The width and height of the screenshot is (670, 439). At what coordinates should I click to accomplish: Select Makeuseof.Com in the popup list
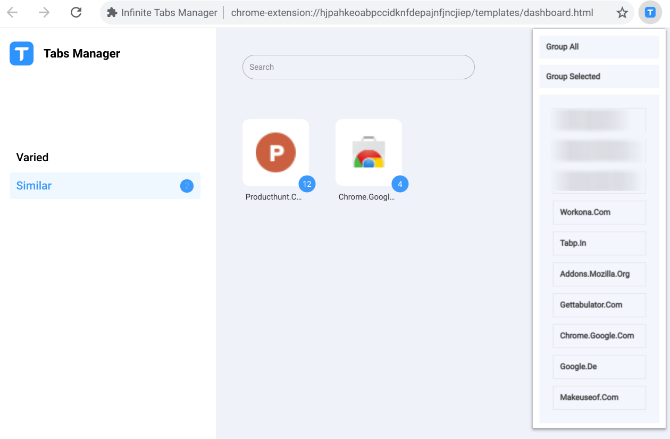pyautogui.click(x=599, y=398)
